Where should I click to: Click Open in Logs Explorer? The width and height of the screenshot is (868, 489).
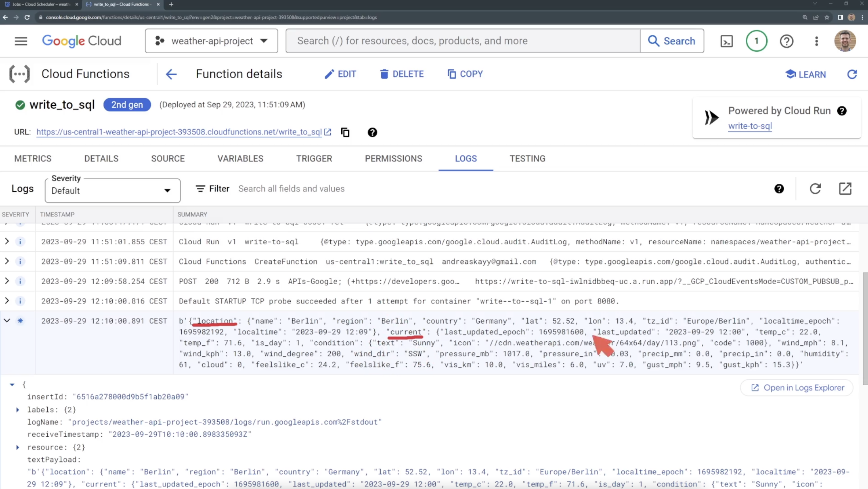point(797,388)
